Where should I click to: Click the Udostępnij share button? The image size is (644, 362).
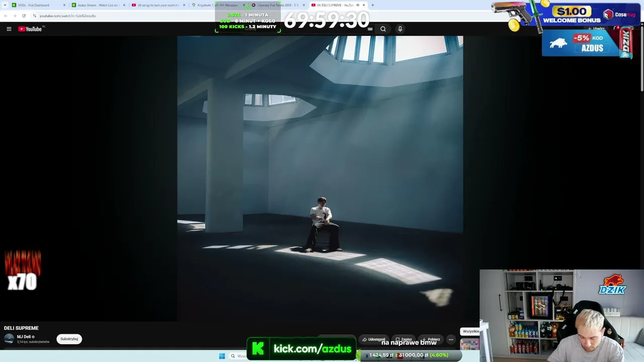tap(374, 339)
